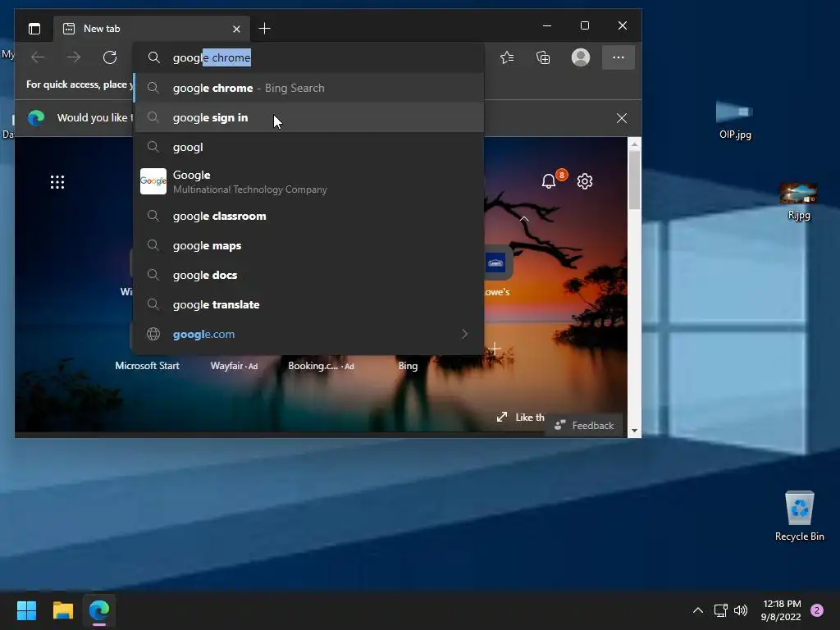Select the New tab browser tab
Viewport: 840px width, 630px height.
tap(151, 29)
